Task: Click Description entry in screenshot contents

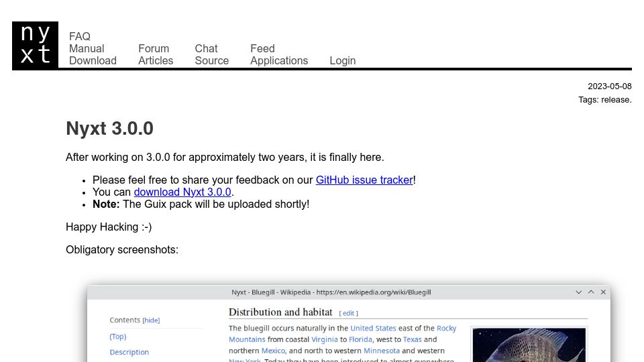Action: 129,352
